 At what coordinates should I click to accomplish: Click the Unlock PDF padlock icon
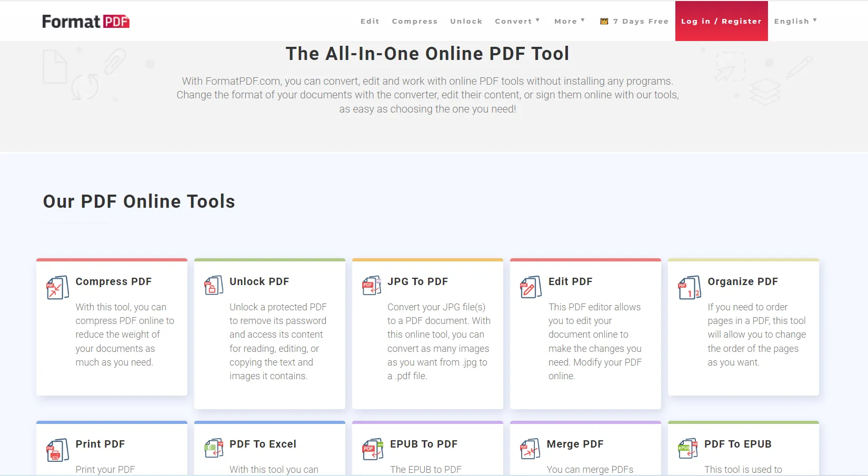(213, 286)
